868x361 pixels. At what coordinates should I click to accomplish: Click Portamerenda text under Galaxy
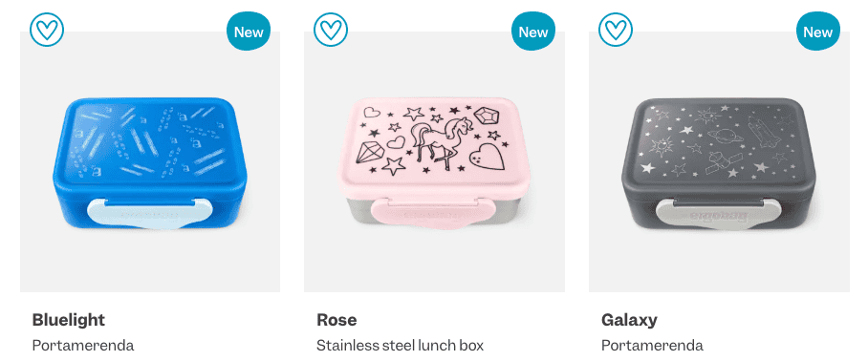[652, 346]
